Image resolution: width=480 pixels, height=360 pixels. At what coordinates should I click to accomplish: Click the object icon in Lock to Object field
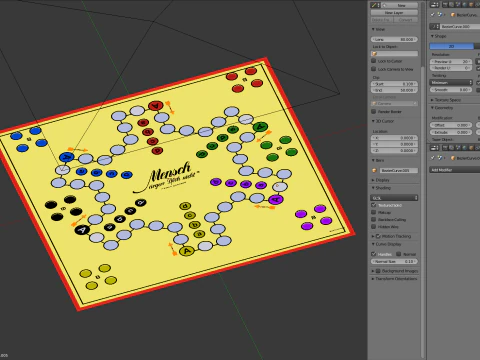374,54
